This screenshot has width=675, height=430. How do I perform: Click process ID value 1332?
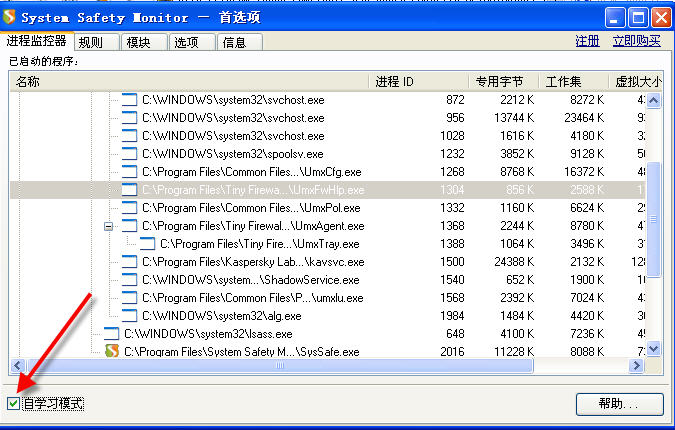coord(452,208)
